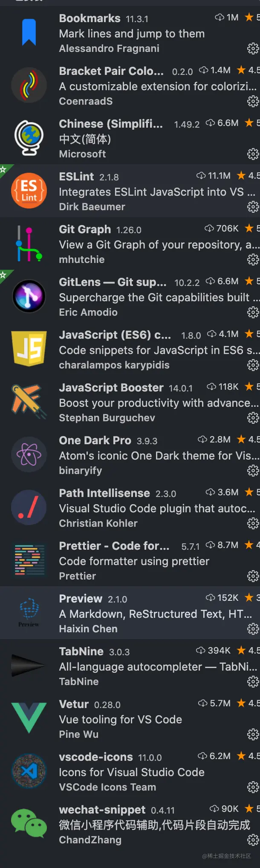Select the Vetur extension title

pos(74,704)
